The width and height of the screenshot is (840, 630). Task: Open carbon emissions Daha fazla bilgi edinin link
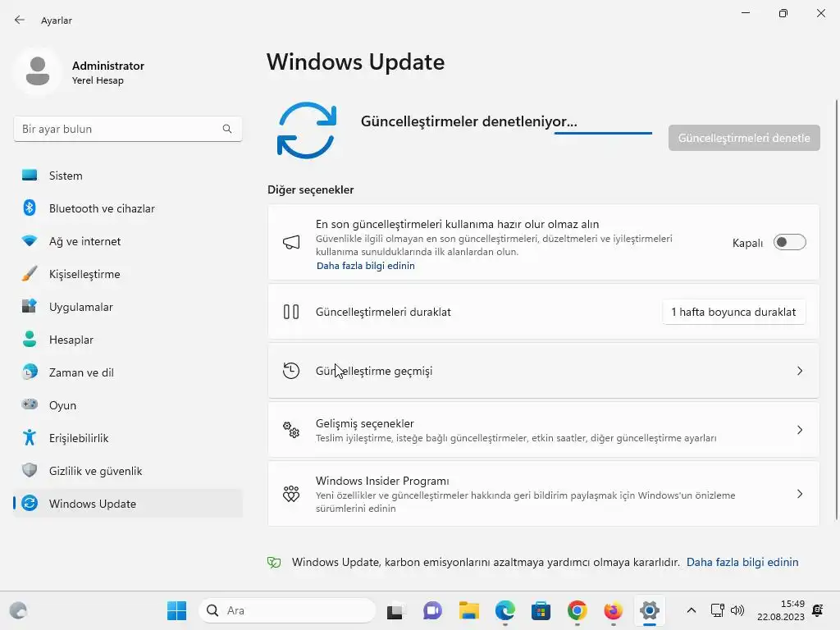[x=742, y=562]
